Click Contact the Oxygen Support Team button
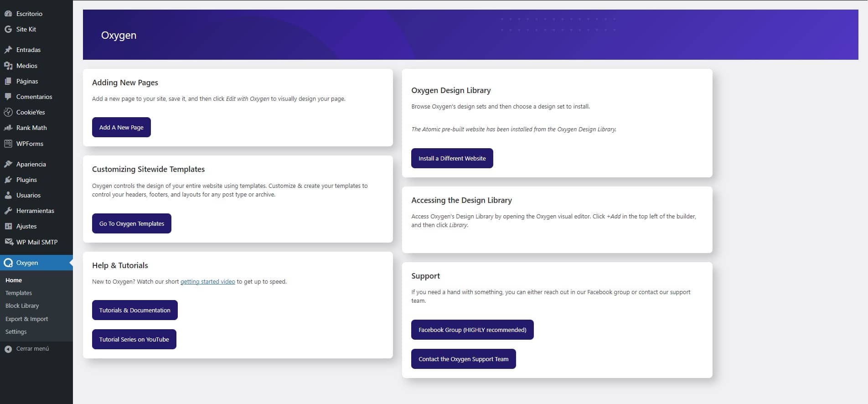The image size is (868, 404). tap(464, 359)
